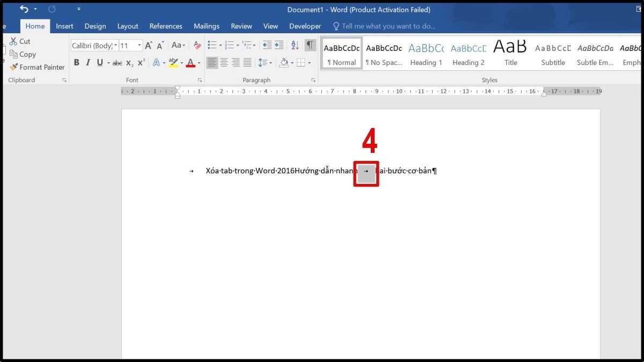Select the Format Painter icon
Screen dimensions: 644x362
37,67
